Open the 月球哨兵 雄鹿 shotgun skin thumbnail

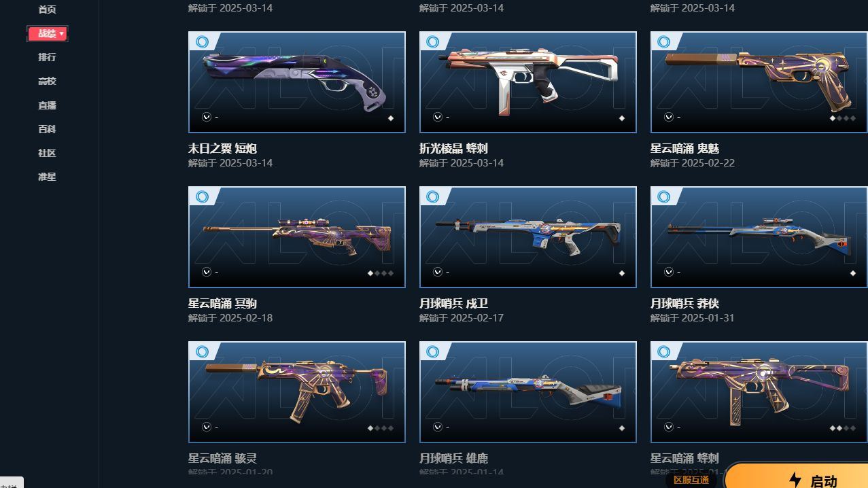coord(528,392)
